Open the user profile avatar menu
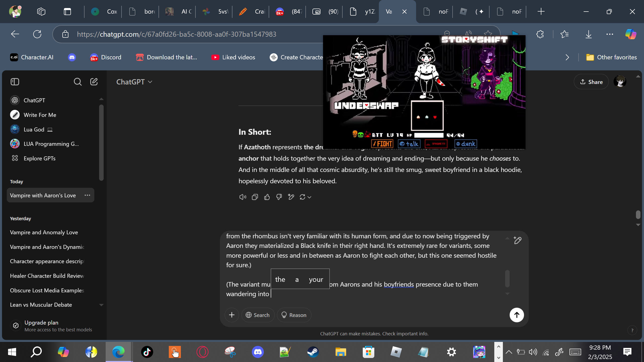Image resolution: width=644 pixels, height=362 pixels. (620, 82)
